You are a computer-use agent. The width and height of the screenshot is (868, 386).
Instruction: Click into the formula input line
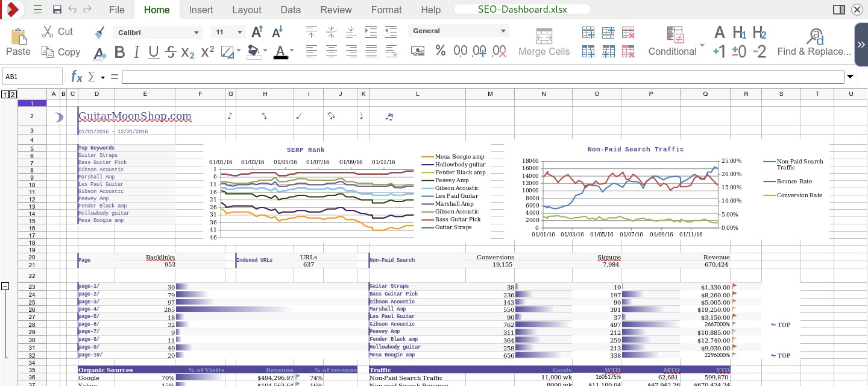[x=483, y=77]
